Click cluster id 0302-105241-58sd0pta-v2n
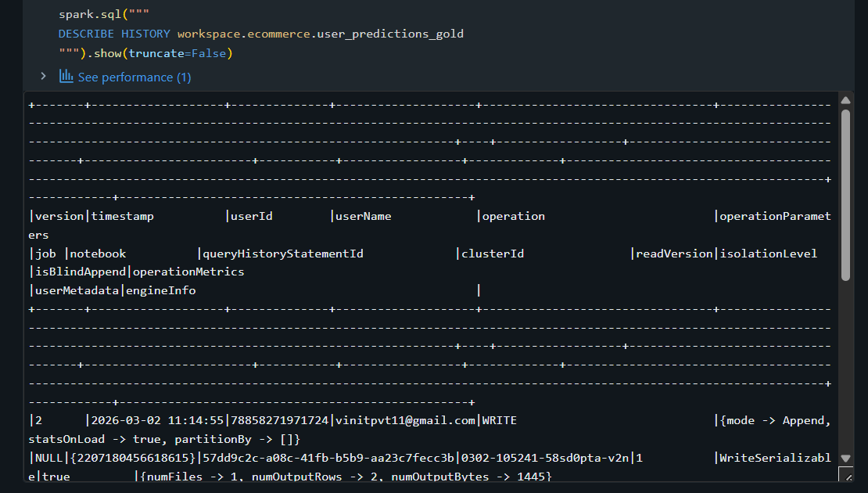Image resolution: width=868 pixels, height=493 pixels. click(x=545, y=458)
